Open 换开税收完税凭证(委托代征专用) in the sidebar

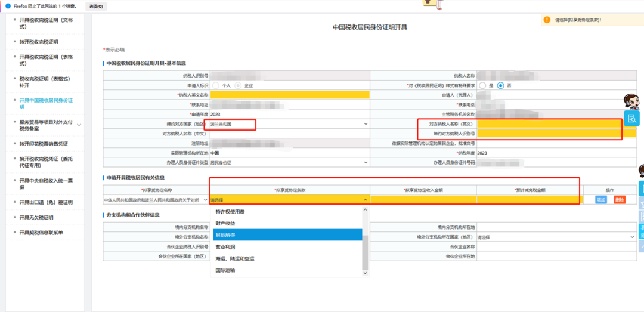pos(46,162)
